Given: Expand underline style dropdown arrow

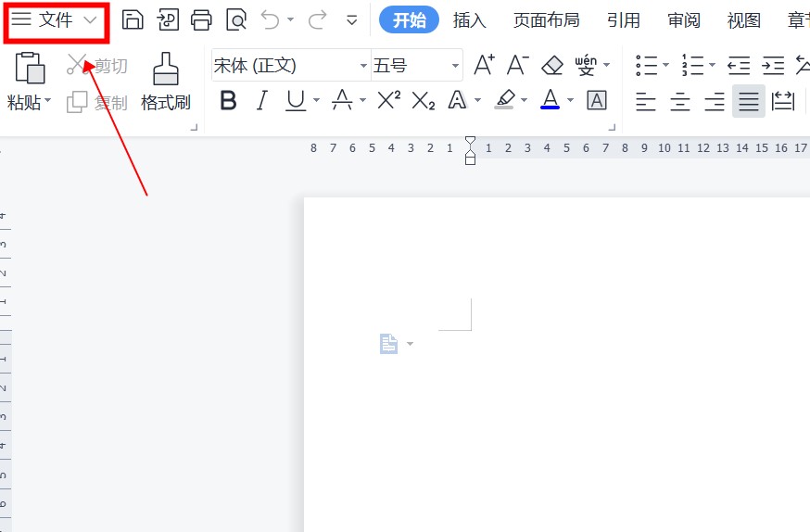Looking at the screenshot, I should [316, 100].
